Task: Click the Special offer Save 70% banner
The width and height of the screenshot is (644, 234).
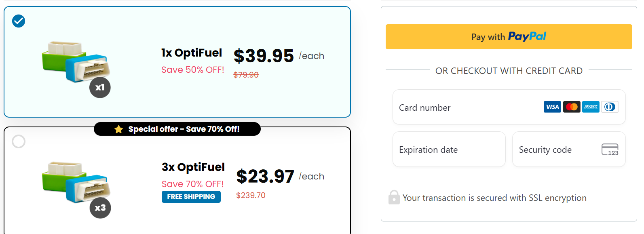Action: pos(184,129)
